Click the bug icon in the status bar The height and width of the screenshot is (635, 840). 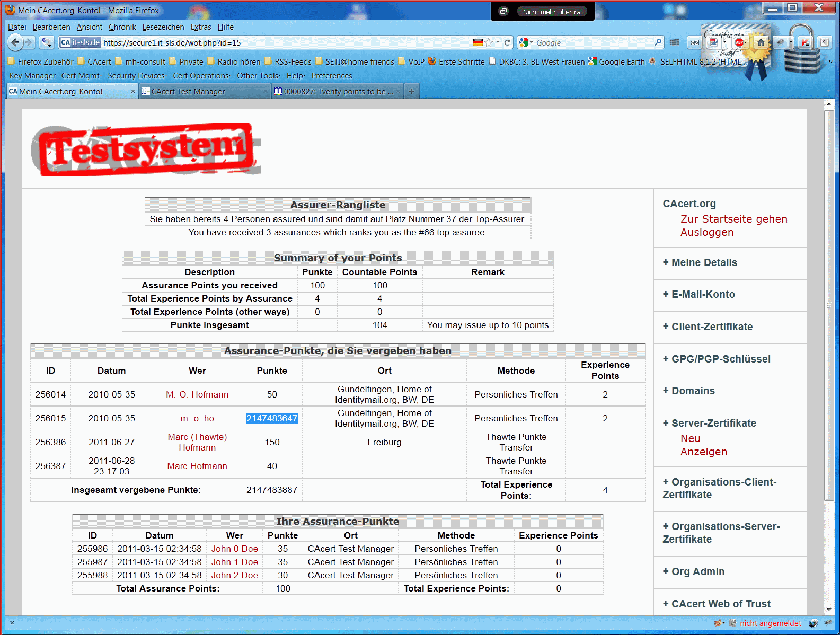(828, 623)
